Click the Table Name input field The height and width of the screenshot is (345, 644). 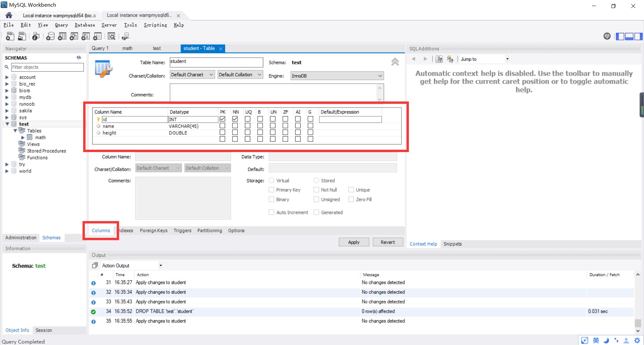pos(216,62)
